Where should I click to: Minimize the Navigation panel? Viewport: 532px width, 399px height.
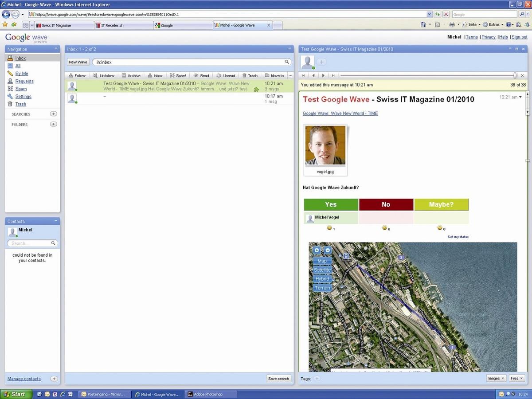tap(55, 49)
